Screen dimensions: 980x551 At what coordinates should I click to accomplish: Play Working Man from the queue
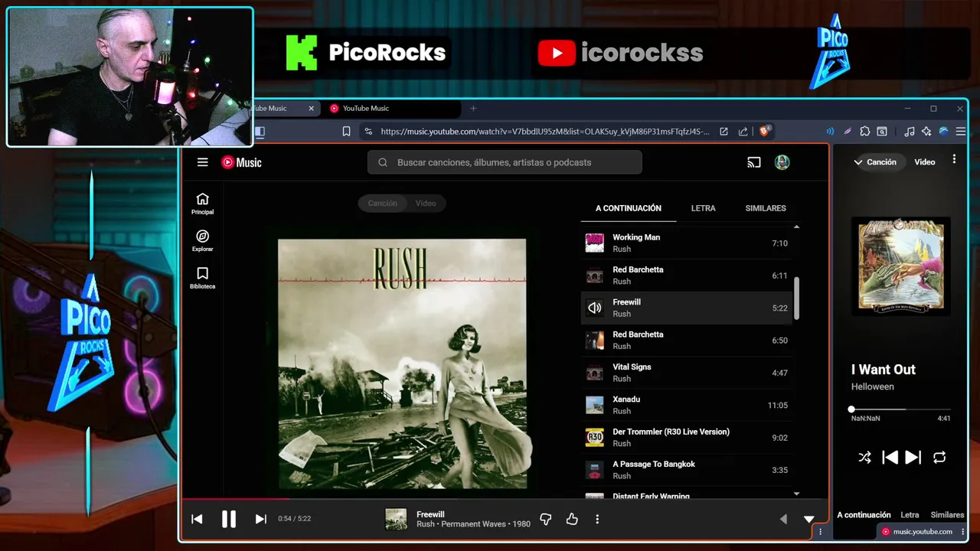click(686, 243)
